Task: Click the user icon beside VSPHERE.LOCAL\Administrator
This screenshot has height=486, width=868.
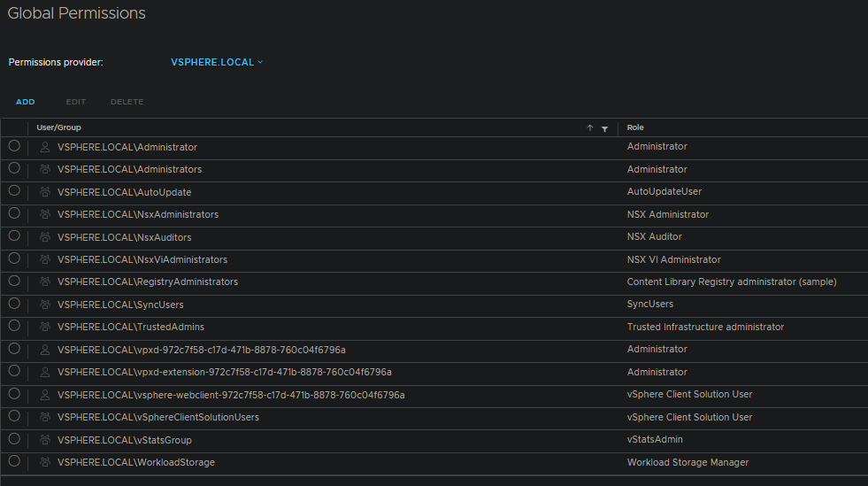Action: click(45, 147)
